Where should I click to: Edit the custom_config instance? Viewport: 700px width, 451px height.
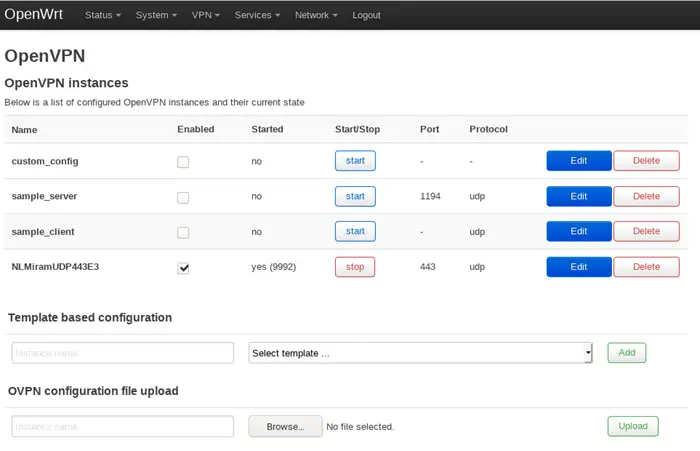click(x=579, y=161)
